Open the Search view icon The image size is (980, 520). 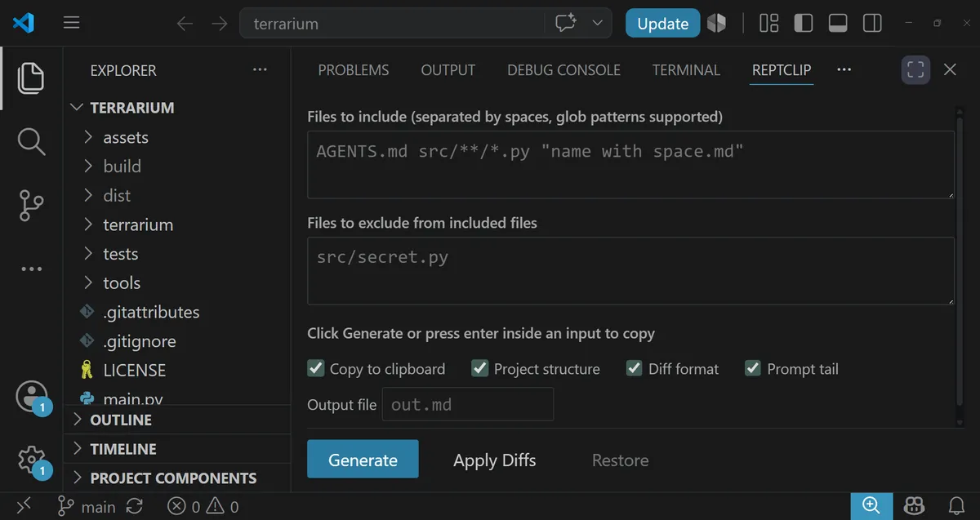(31, 141)
